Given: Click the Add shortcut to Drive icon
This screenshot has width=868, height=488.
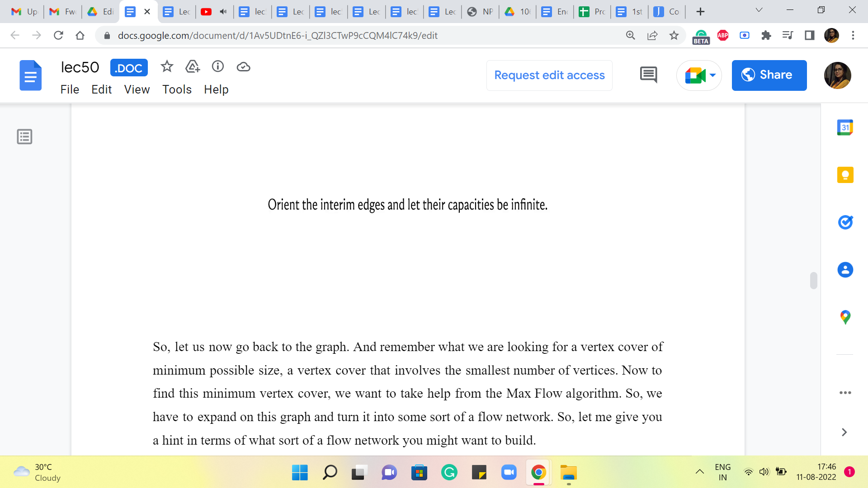Looking at the screenshot, I should [x=193, y=67].
